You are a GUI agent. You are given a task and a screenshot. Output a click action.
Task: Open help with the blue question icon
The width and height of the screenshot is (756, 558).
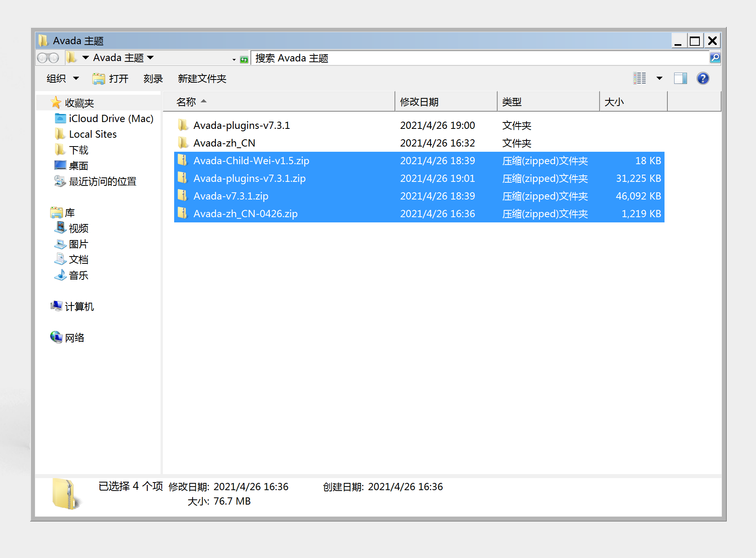[703, 78]
